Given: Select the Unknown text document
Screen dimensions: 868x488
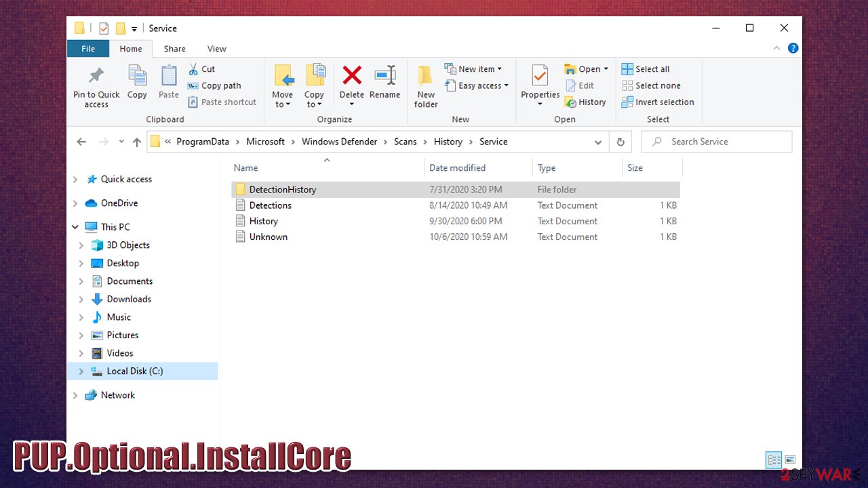Looking at the screenshot, I should (455, 237).
